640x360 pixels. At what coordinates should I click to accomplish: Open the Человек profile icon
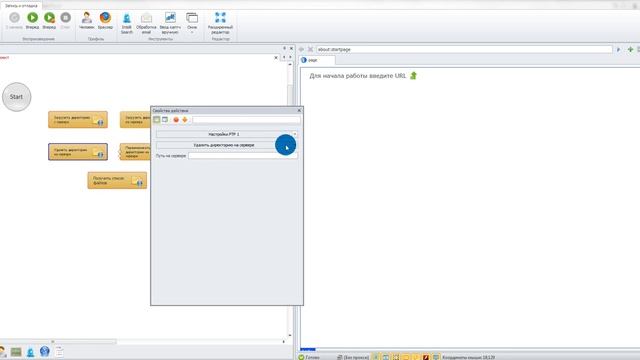click(x=87, y=20)
